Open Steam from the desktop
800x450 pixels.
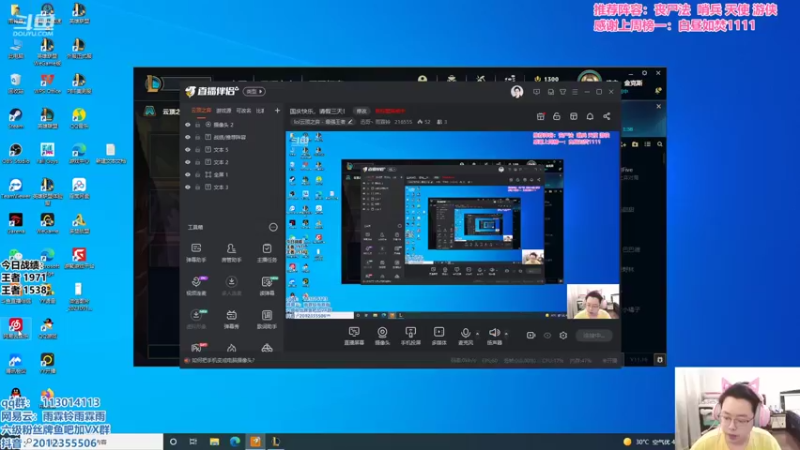point(15,119)
